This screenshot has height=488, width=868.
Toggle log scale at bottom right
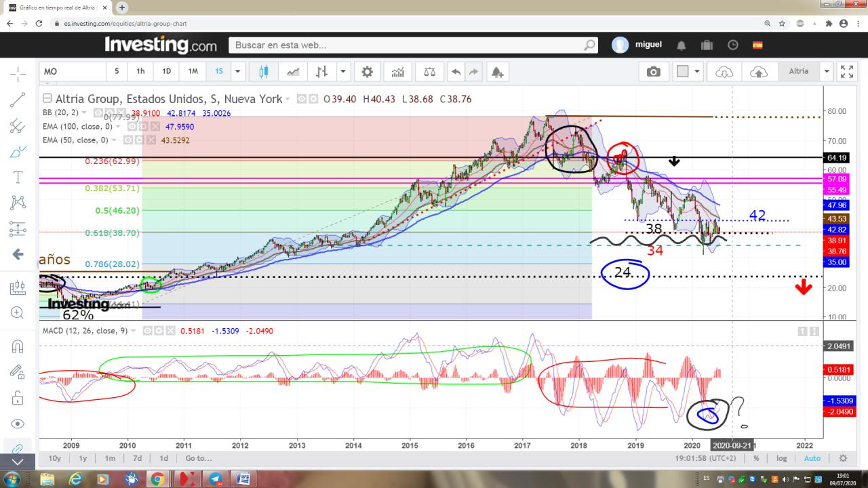pyautogui.click(x=781, y=458)
